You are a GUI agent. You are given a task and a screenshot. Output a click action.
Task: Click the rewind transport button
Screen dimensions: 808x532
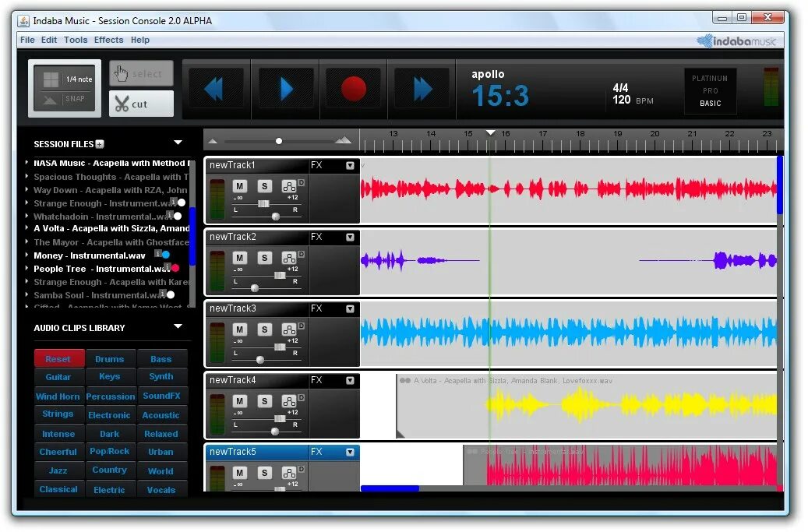pyautogui.click(x=217, y=90)
